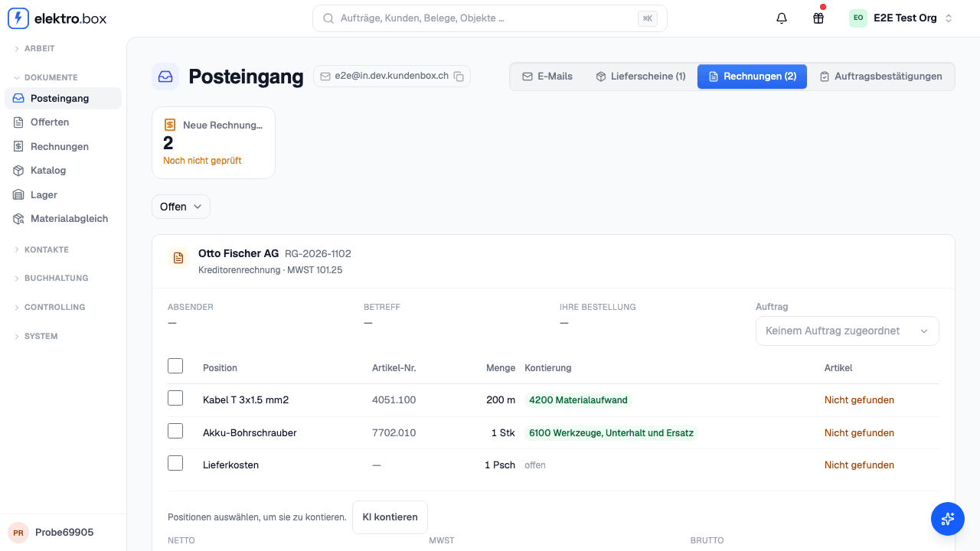The image size is (980, 551).
Task: Check the Akku-Bohrschrauber row
Action: tap(175, 432)
